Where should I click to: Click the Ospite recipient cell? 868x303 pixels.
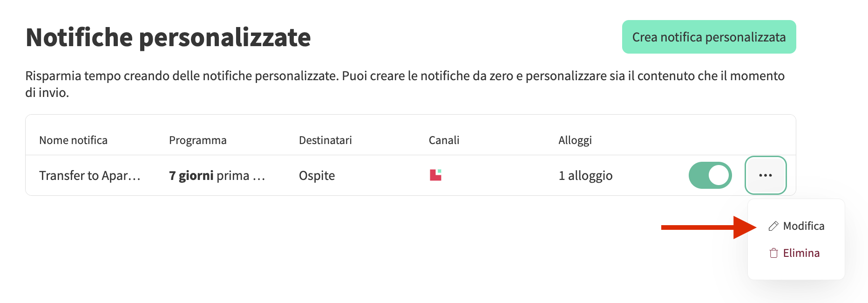point(317,176)
